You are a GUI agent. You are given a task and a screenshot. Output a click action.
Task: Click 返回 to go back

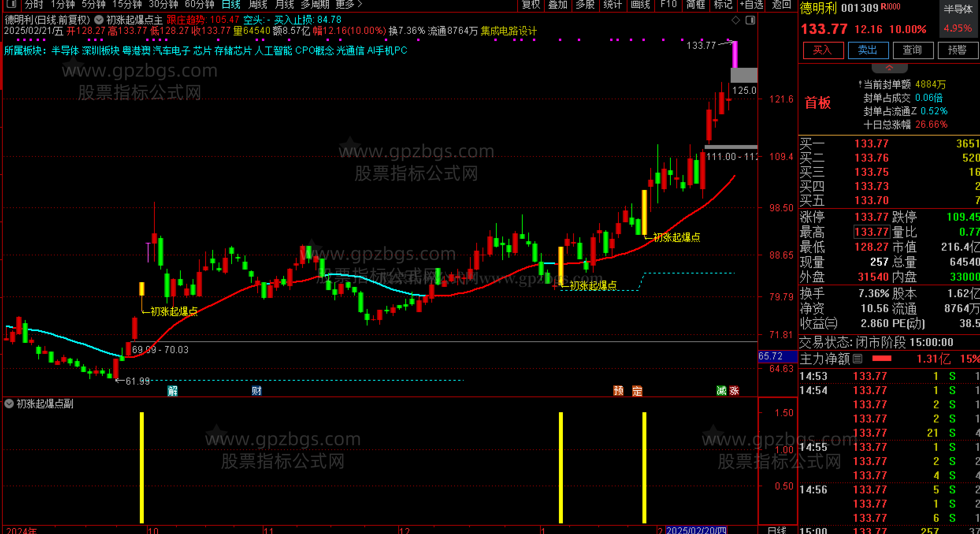781,4
